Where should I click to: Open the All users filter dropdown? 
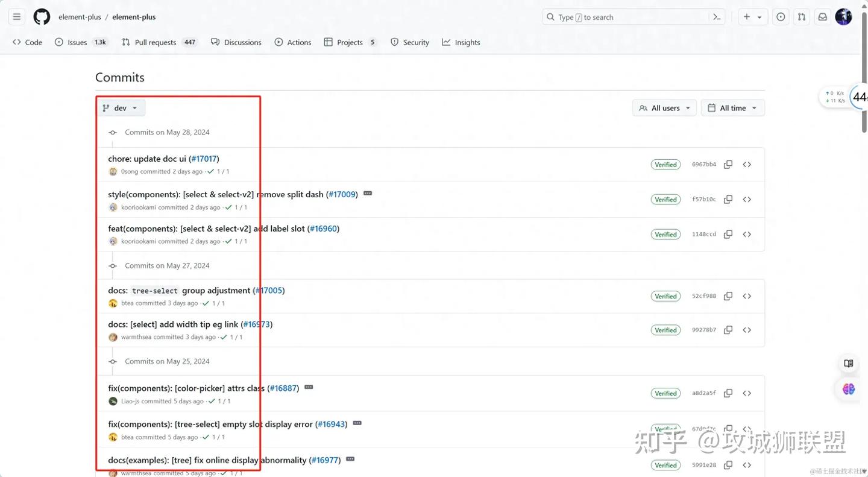coord(664,107)
